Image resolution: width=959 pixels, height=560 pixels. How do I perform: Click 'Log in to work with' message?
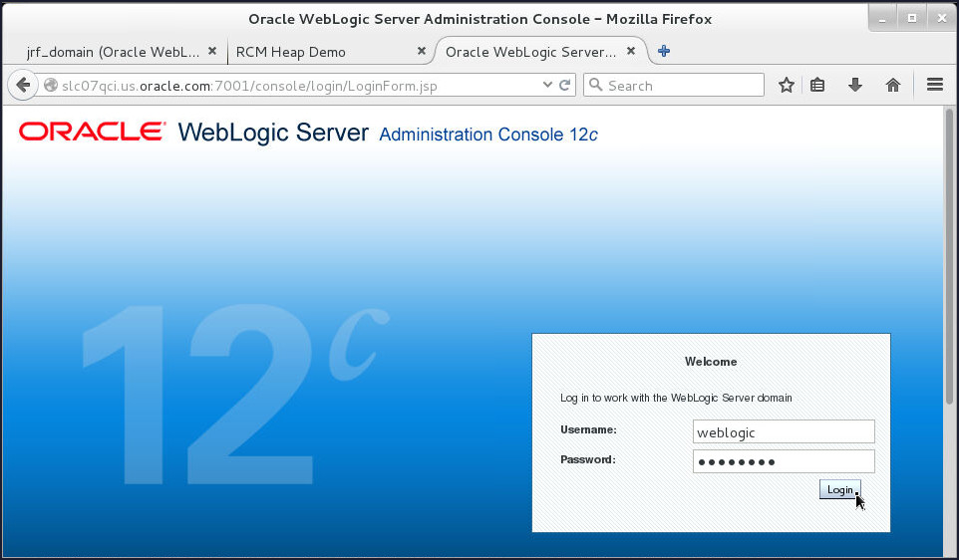[x=677, y=398]
